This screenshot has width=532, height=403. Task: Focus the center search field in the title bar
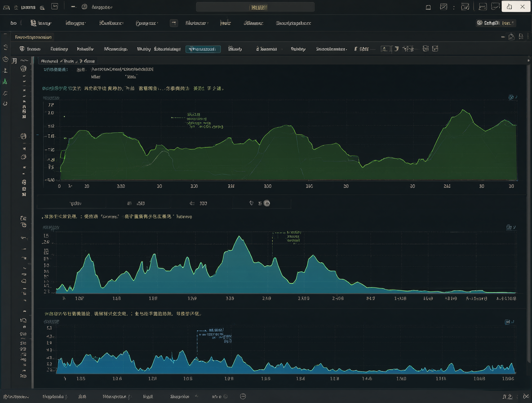click(x=255, y=7)
